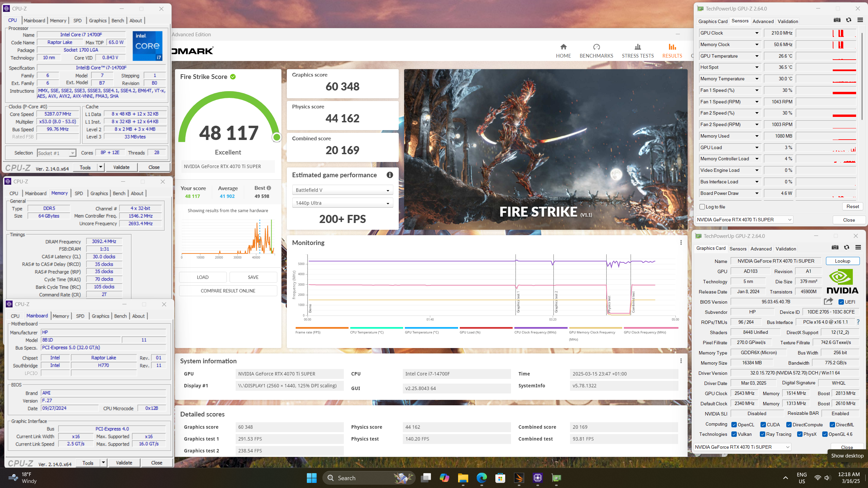Viewport: 868px width, 488px height.
Task: Toggle the PhysX checkbox
Action: click(800, 434)
